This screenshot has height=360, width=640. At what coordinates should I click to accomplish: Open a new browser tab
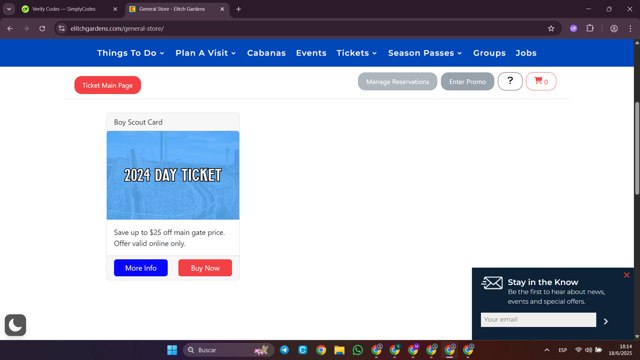[238, 9]
